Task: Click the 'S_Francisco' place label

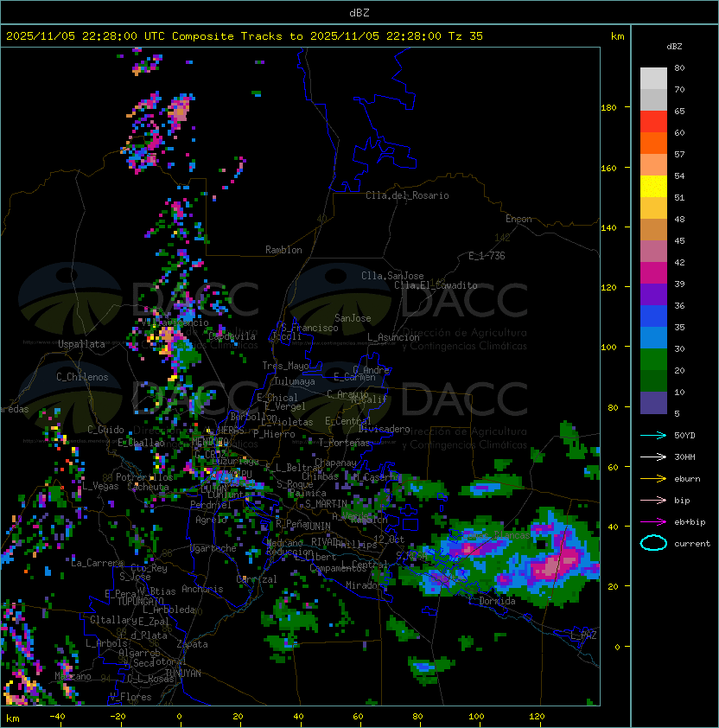Action: (x=309, y=328)
